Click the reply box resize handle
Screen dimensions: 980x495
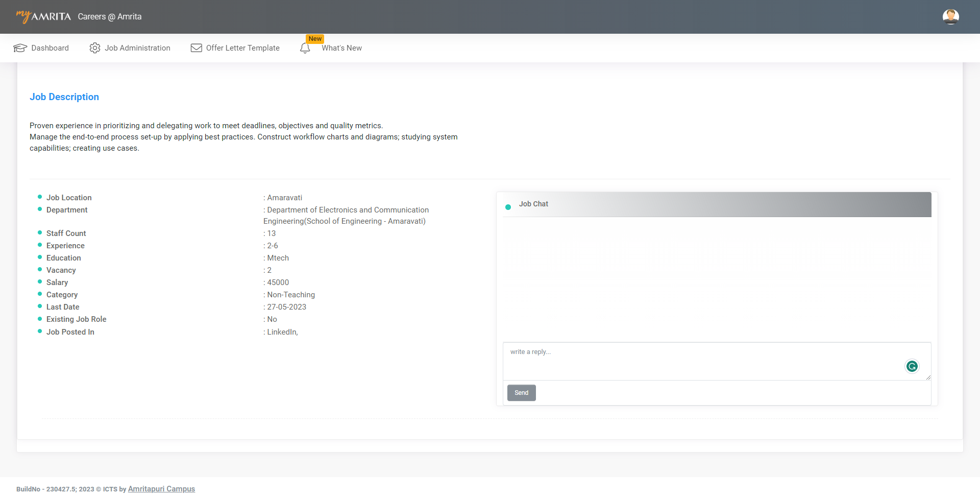[928, 378]
